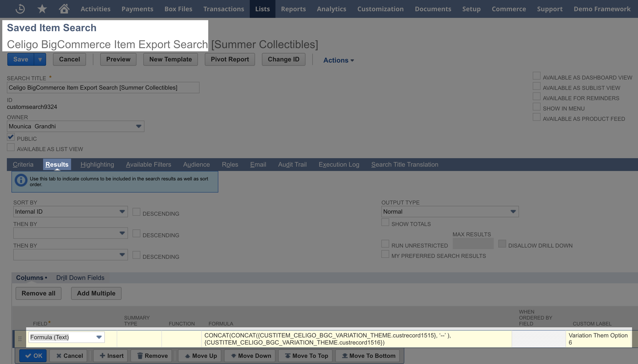This screenshot has height=364, width=638.
Task: Click the Preview button
Action: tap(118, 59)
